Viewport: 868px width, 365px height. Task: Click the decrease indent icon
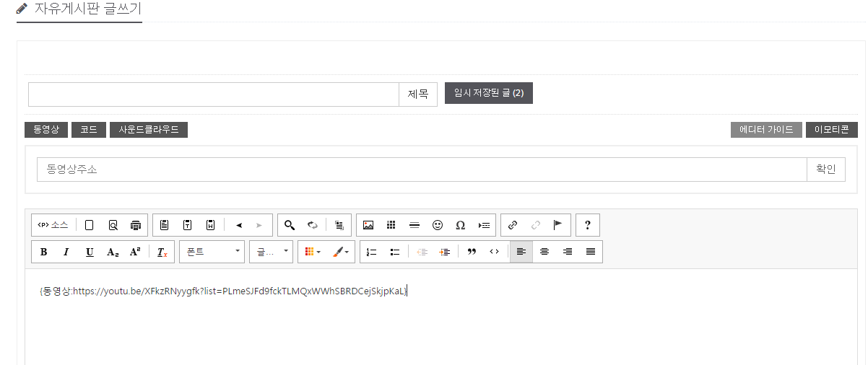422,252
